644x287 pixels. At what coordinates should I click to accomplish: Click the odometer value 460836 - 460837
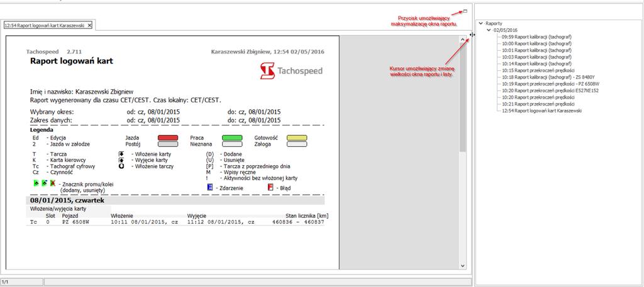298,222
